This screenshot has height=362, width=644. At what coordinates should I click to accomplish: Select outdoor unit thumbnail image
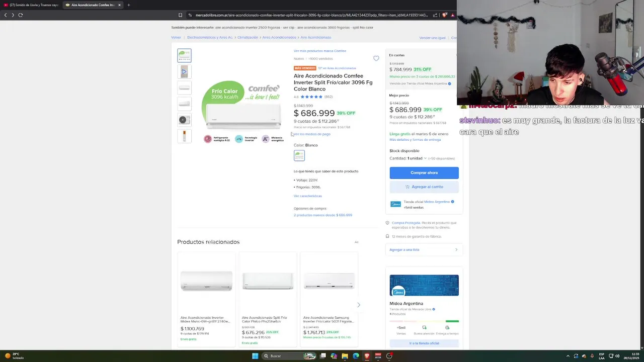click(x=184, y=120)
